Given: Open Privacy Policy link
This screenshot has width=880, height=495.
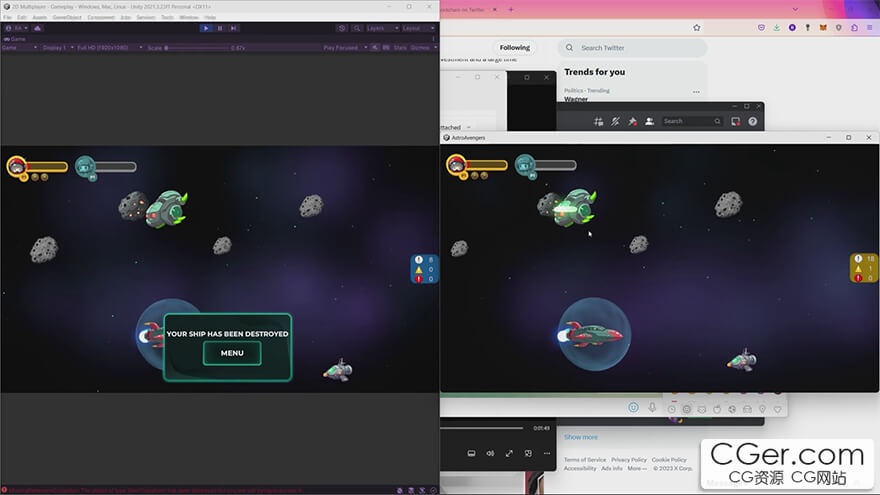Looking at the screenshot, I should (629, 460).
